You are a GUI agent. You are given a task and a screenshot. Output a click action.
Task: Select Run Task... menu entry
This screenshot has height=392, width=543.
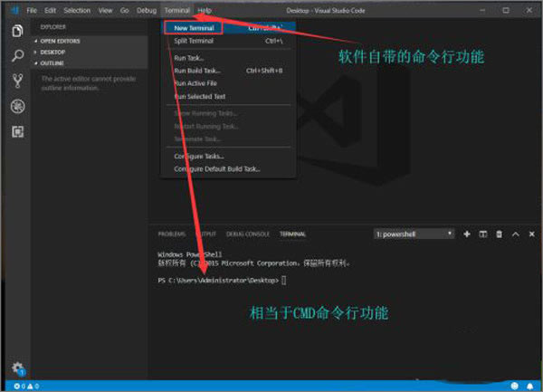click(230, 58)
